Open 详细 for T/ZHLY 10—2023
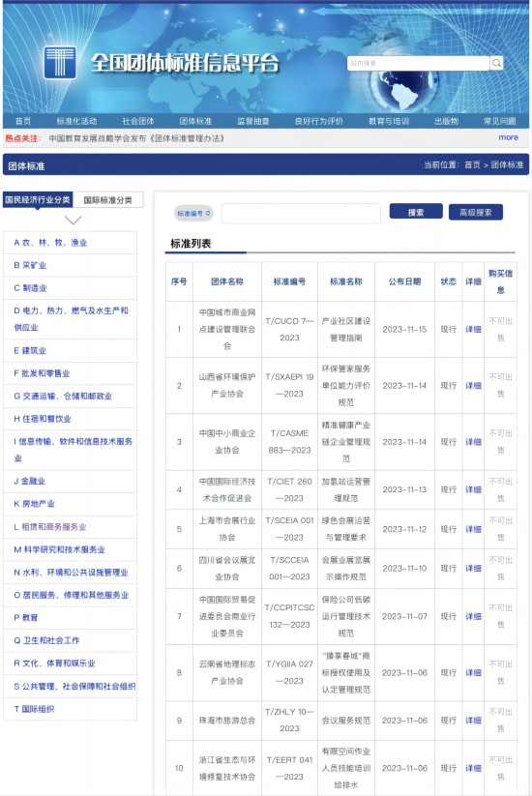The image size is (532, 796). pyautogui.click(x=473, y=721)
